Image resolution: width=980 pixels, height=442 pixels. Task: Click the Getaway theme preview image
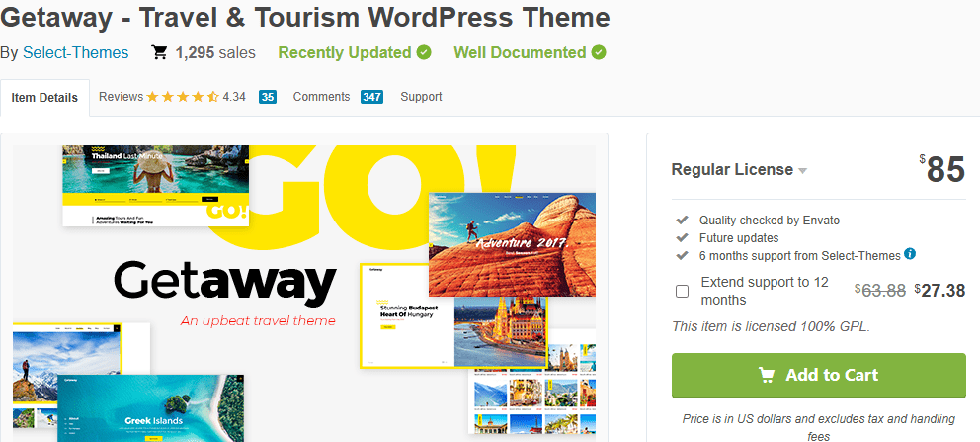pos(303,294)
